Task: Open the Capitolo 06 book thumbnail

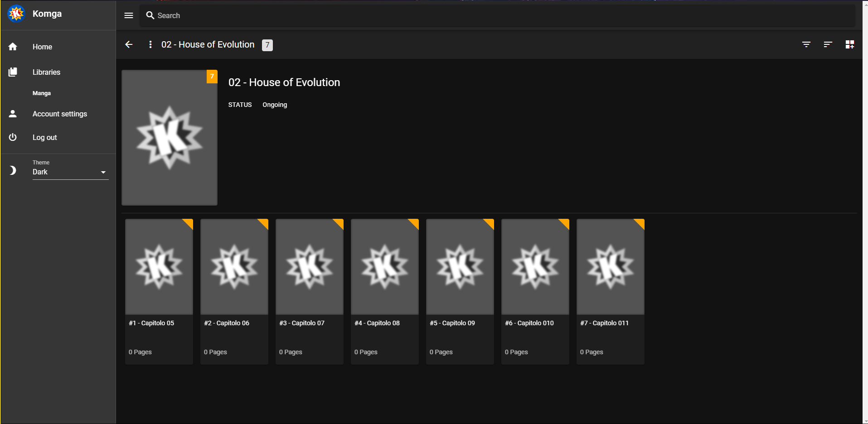Action: pyautogui.click(x=234, y=267)
